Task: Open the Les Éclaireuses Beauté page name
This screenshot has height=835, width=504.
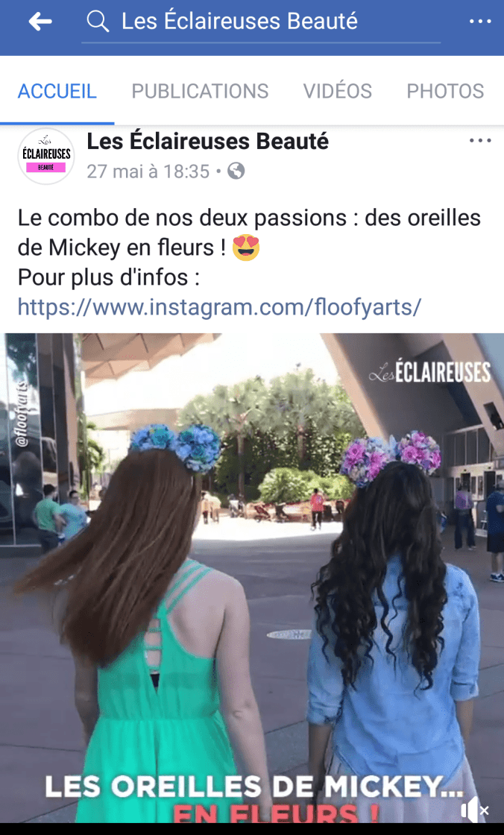Action: (x=208, y=142)
